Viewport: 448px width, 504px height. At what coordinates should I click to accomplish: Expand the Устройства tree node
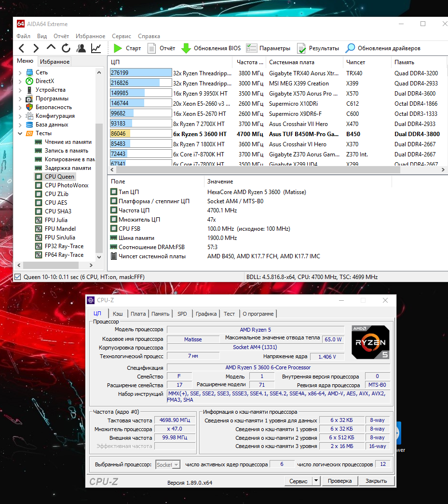click(20, 90)
